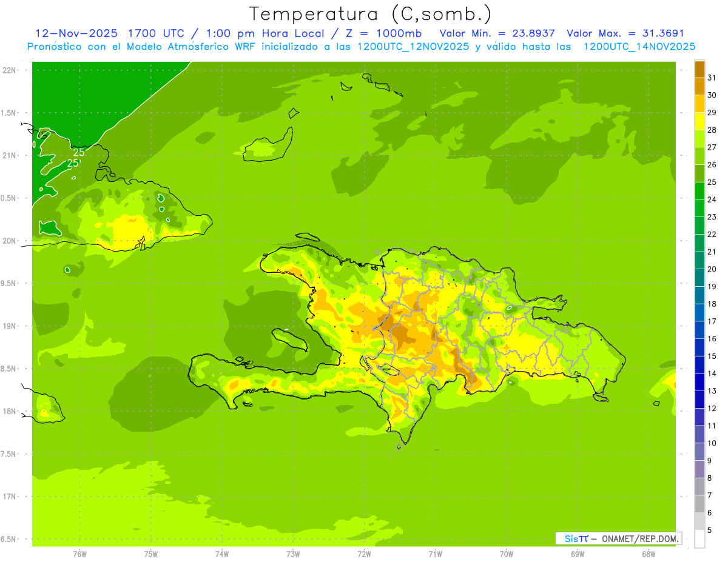Click the legend value '17'

712,321
